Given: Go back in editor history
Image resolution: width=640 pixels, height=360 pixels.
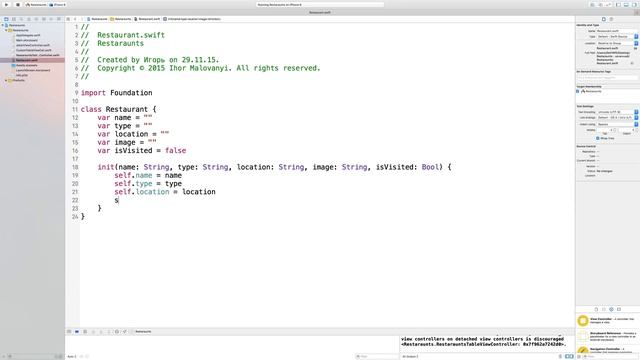Looking at the screenshot, I should click(75, 19).
